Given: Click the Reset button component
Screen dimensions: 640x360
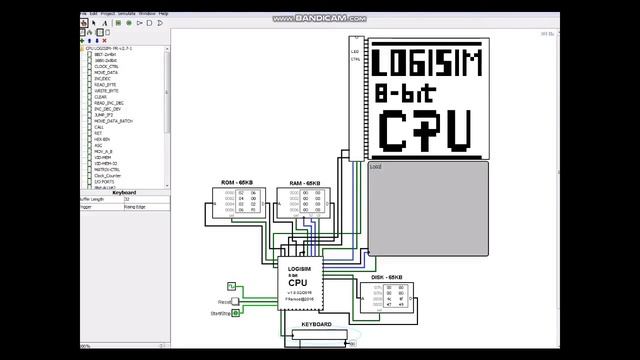Looking at the screenshot, I should point(235,302).
